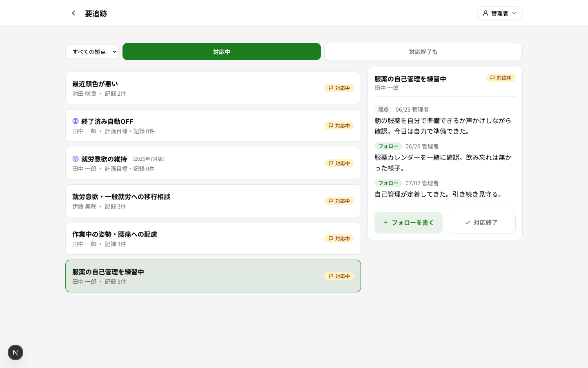Click the 起点 tag on 06/23 entry
Viewport: 588px width, 368px height.
pos(383,109)
